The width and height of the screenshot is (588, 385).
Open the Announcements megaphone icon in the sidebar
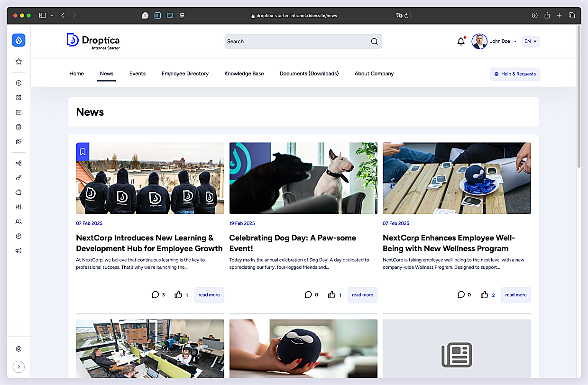(x=18, y=251)
